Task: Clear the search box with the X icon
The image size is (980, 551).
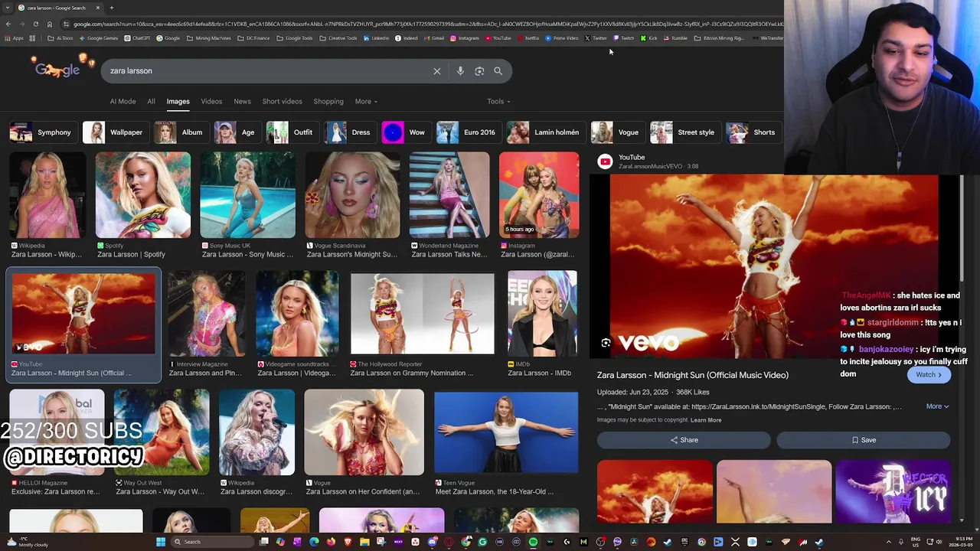Action: coord(437,71)
